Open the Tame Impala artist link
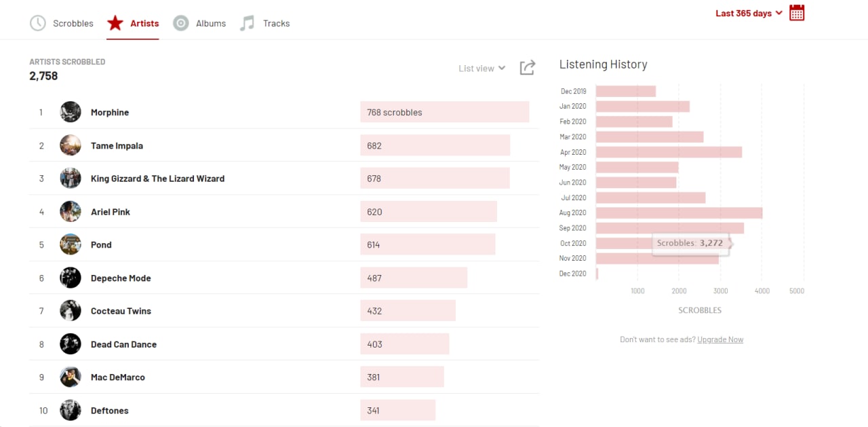This screenshot has height=427, width=868. [117, 146]
